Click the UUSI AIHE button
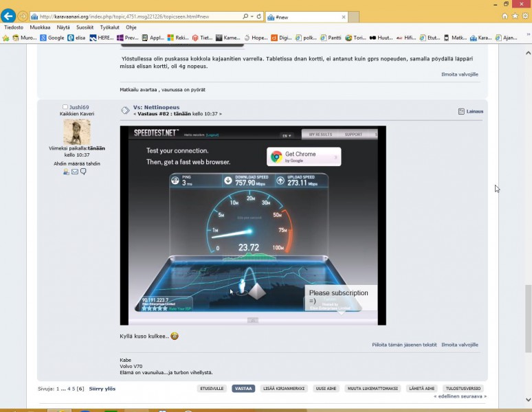This screenshot has width=532, height=412. (x=326, y=389)
